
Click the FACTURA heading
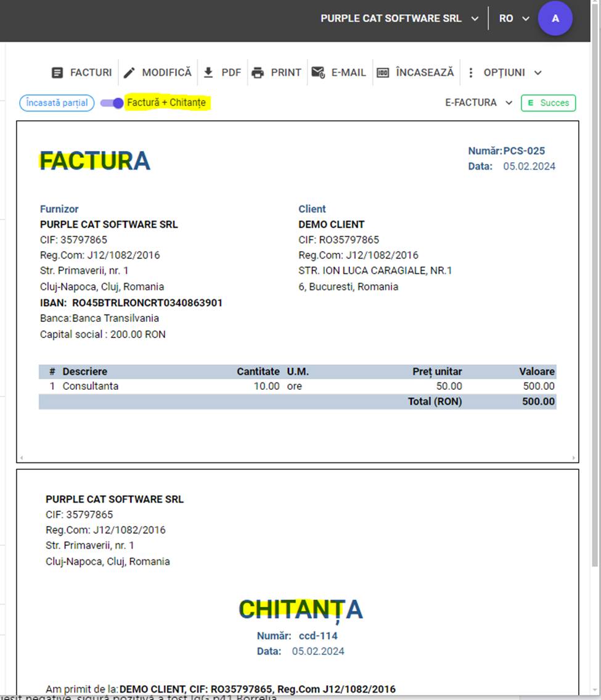[95, 161]
